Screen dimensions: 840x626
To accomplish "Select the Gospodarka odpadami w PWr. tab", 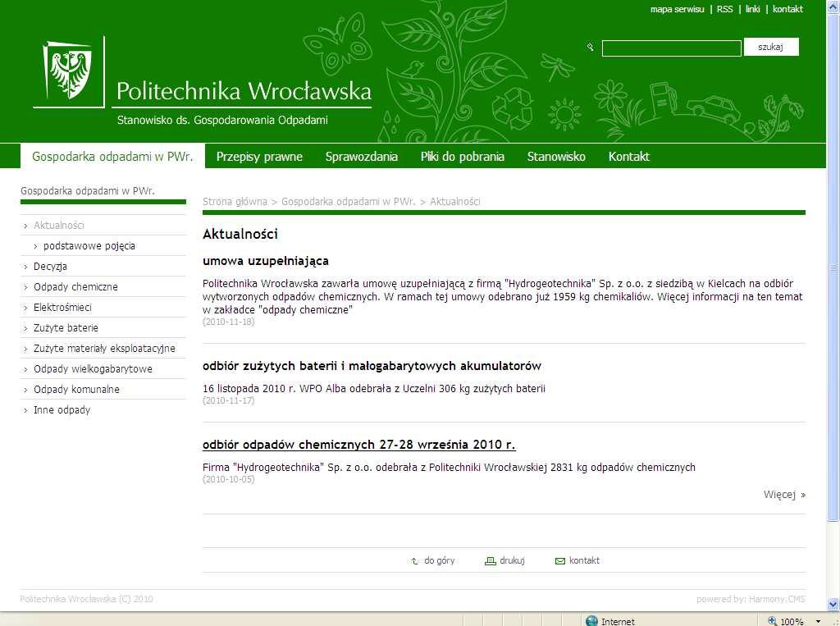I will click(112, 157).
